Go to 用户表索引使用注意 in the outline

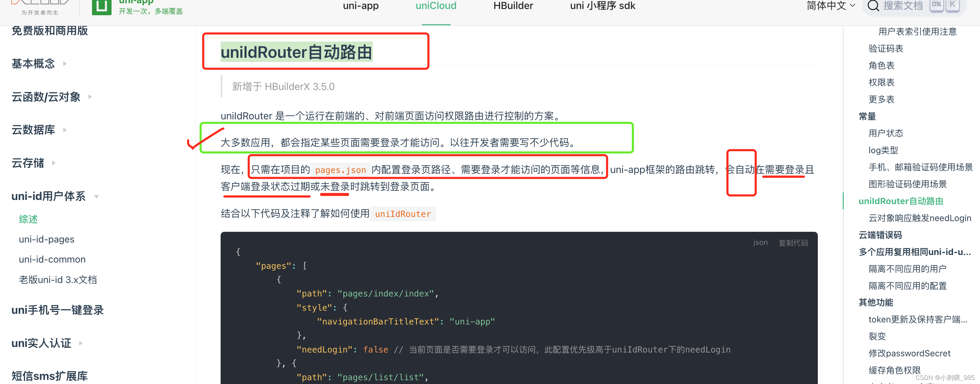click(x=917, y=31)
